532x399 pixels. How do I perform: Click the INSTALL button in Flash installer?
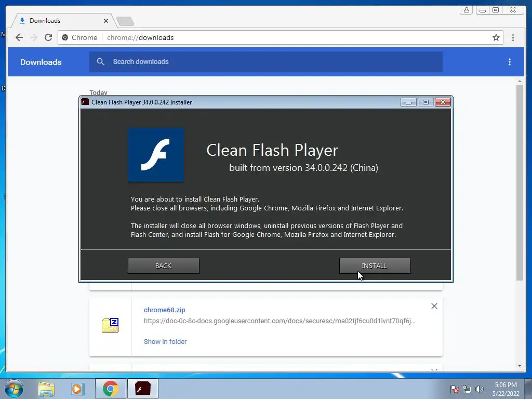click(375, 265)
